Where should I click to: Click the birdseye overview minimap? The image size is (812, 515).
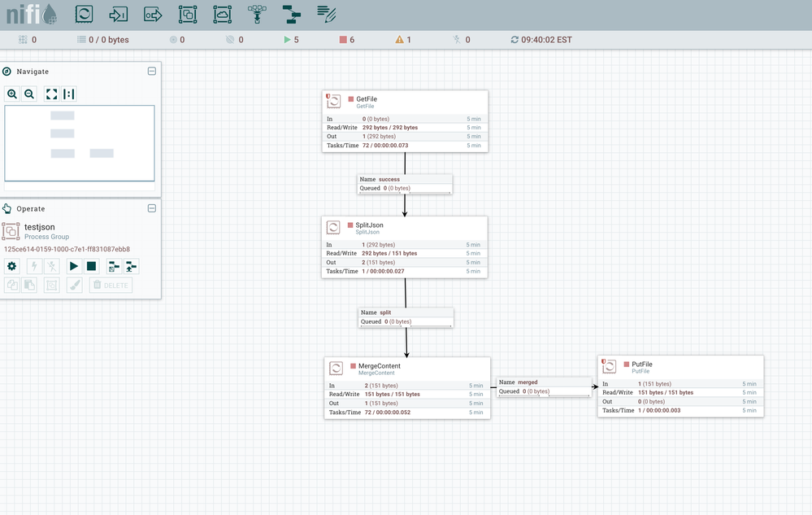tap(79, 142)
